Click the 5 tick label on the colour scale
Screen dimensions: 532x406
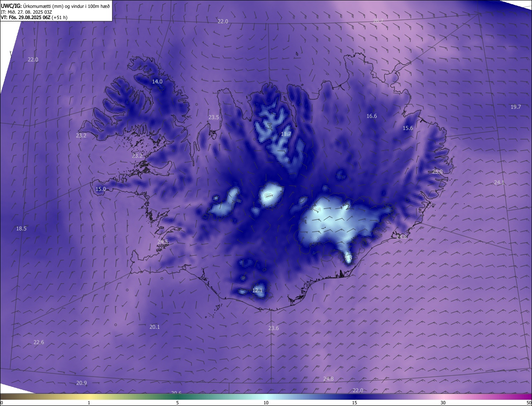point(177,403)
